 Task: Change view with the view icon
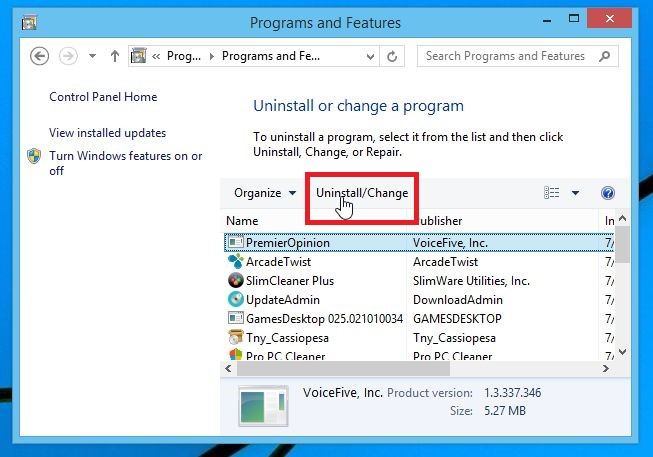pyautogui.click(x=551, y=193)
